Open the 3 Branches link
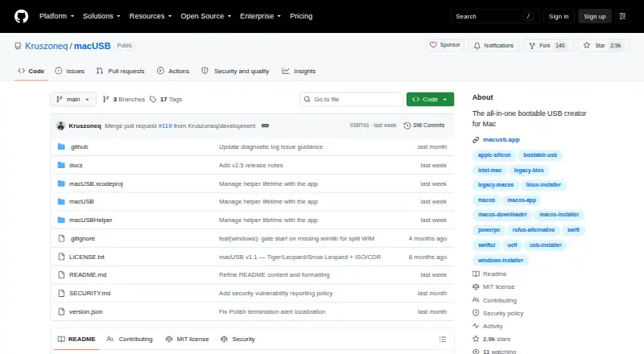644x354 pixels. coord(124,100)
